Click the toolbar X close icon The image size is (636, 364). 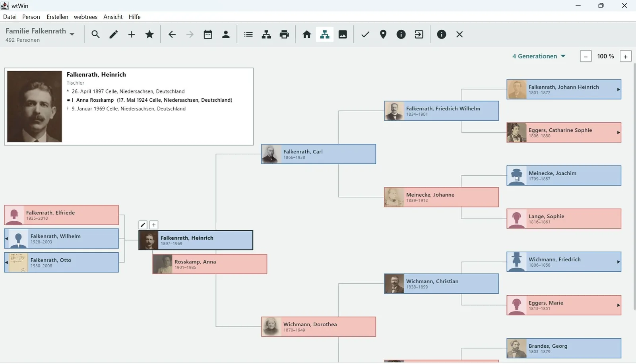[x=460, y=35]
